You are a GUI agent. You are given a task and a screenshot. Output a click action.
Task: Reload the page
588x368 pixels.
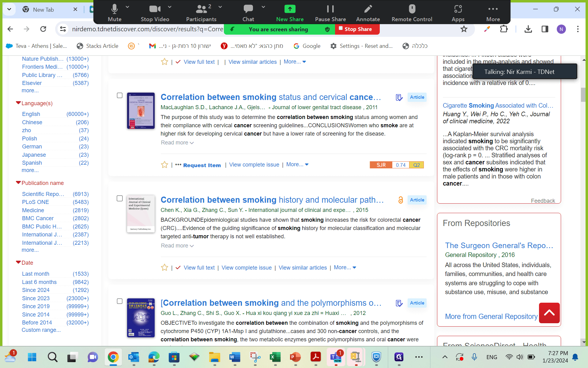[43, 29]
